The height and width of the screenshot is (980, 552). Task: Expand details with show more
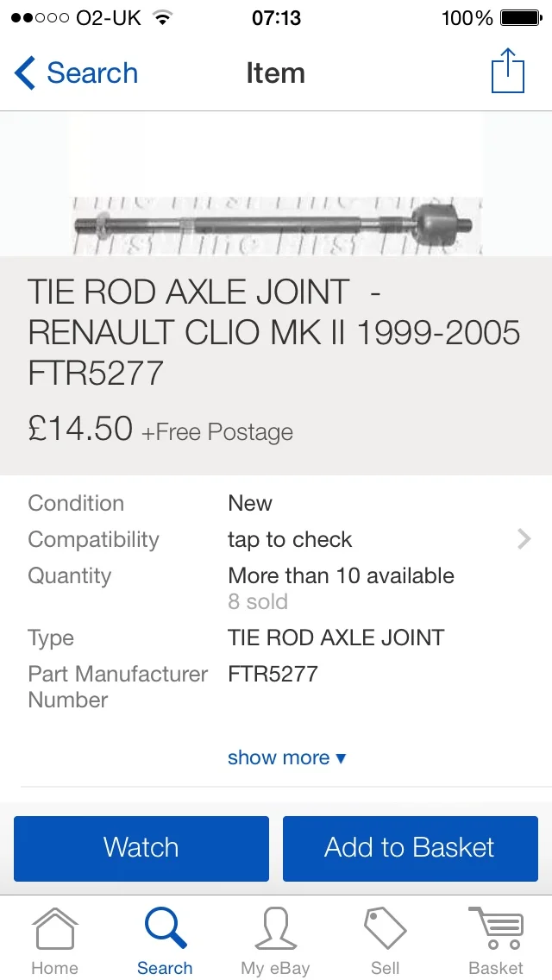(x=286, y=757)
